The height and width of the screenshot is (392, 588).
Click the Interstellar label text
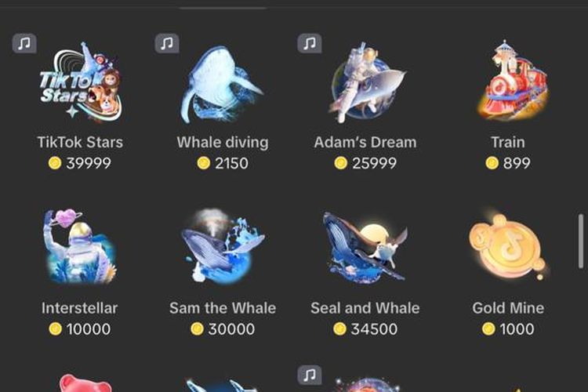click(x=80, y=308)
